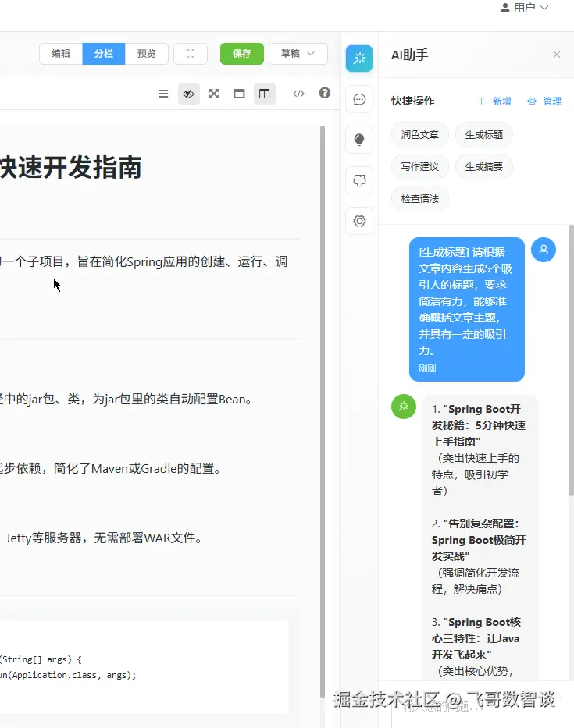Toggle the preview eye icon
This screenshot has height=728, width=574.
189,94
